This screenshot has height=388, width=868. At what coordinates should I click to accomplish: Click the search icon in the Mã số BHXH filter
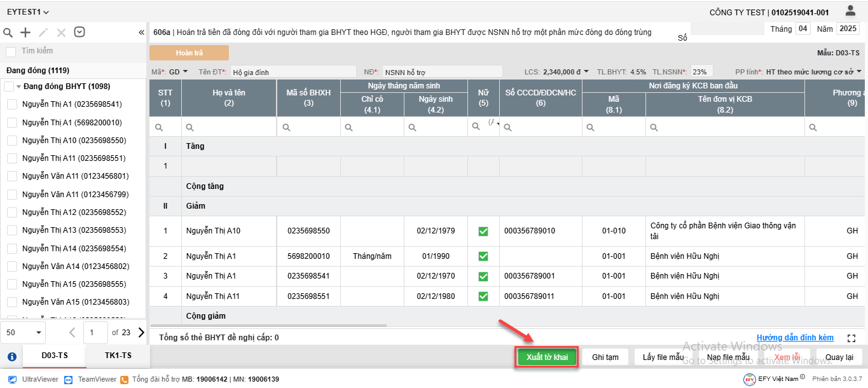coord(286,127)
